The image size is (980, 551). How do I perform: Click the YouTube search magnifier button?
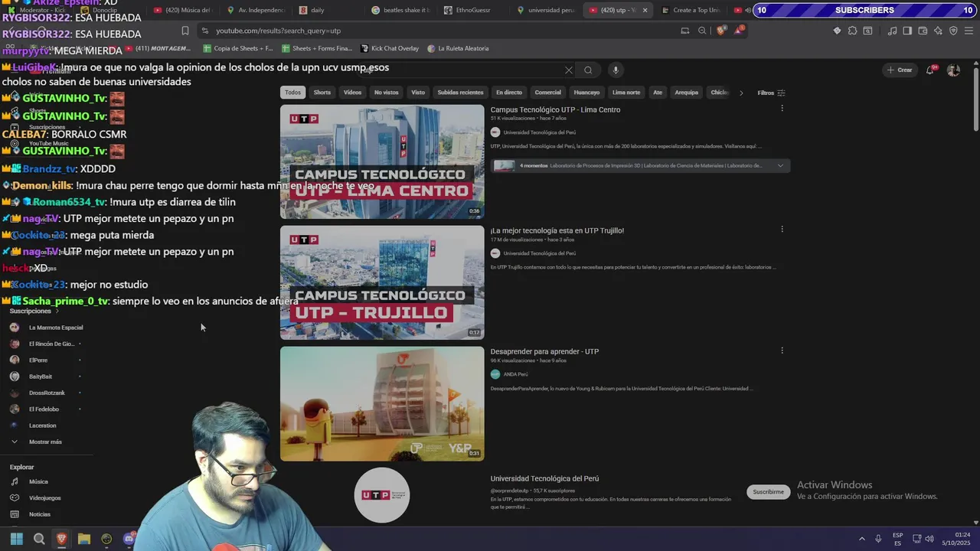click(x=588, y=70)
